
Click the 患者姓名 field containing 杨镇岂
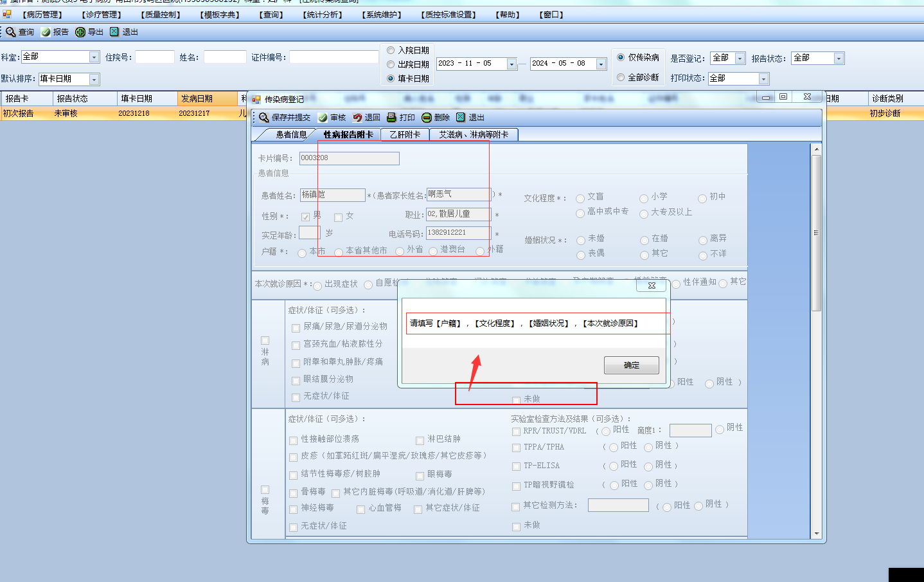click(333, 195)
